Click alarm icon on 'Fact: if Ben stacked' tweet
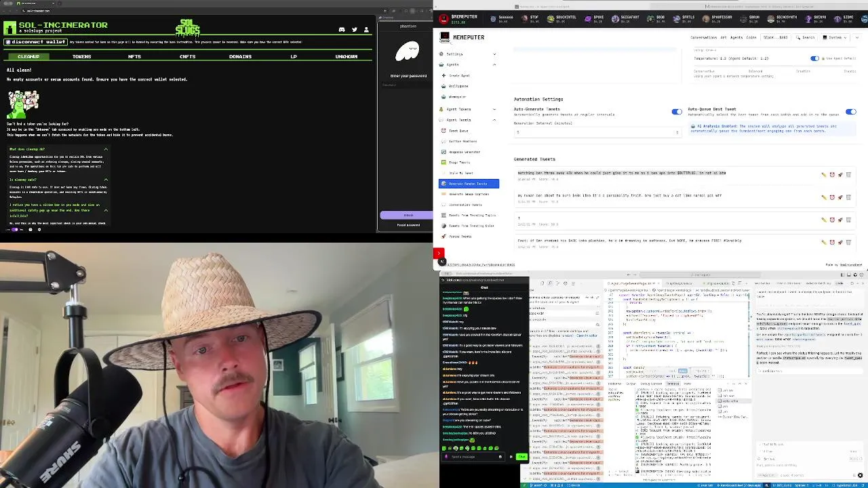 (x=832, y=242)
